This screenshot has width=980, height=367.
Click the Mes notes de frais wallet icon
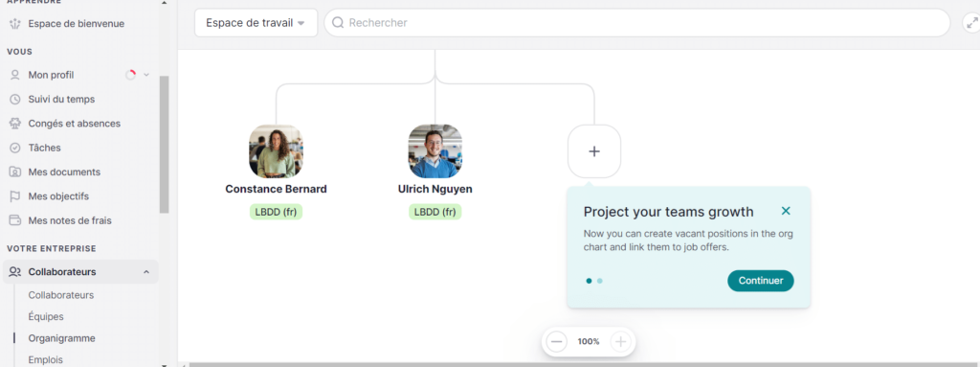[x=15, y=221]
